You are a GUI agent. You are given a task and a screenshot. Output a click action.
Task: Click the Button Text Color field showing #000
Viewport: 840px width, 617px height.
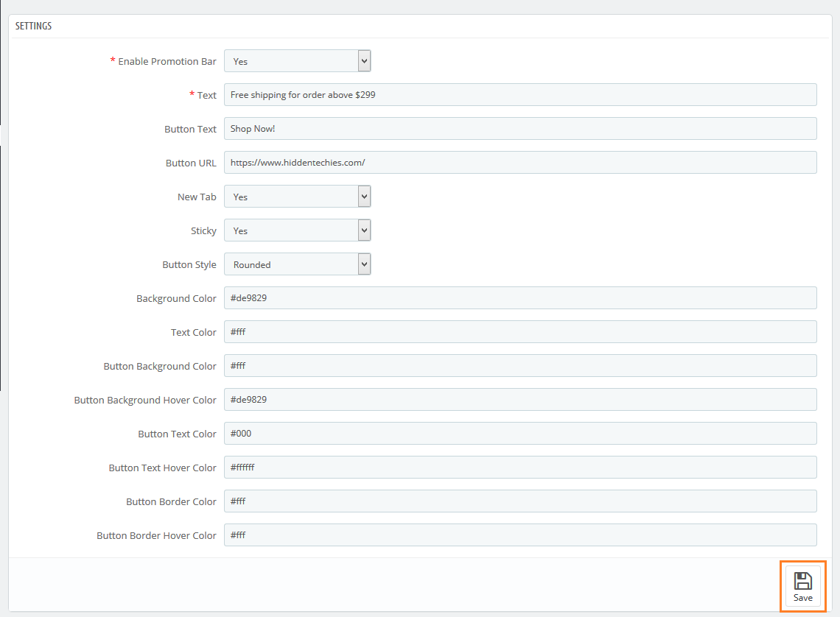tap(521, 433)
